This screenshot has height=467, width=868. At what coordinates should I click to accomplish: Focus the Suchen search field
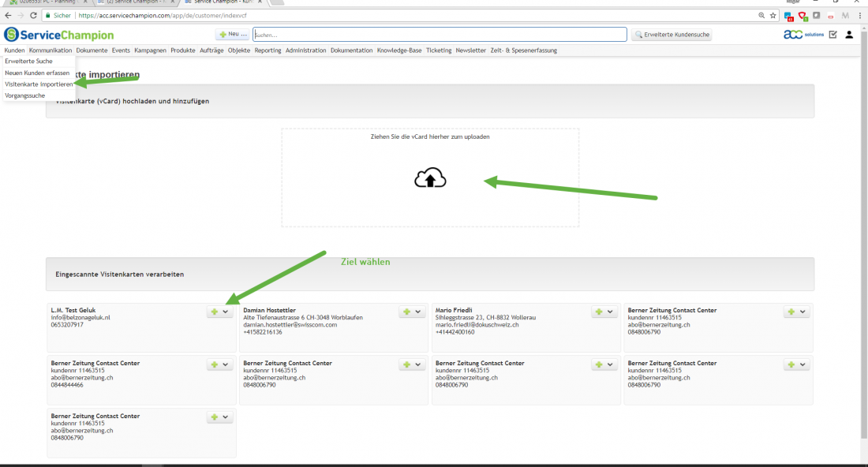(440, 34)
